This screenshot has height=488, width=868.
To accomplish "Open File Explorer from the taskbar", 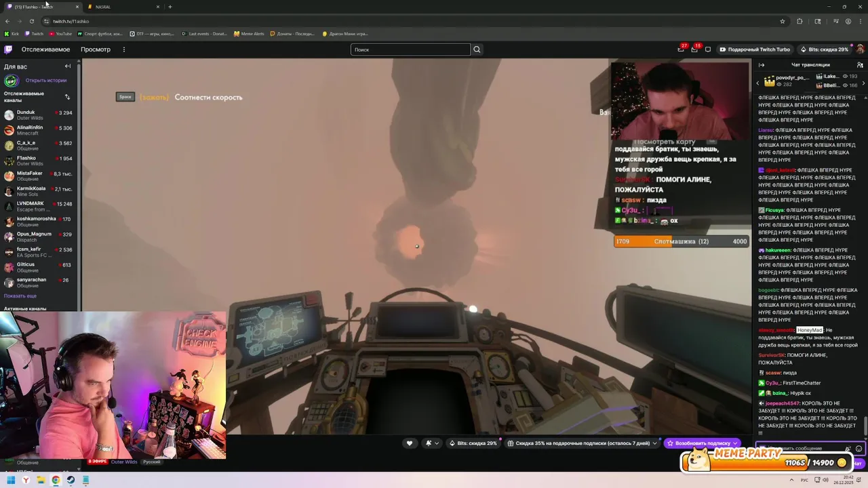I will pyautogui.click(x=41, y=480).
